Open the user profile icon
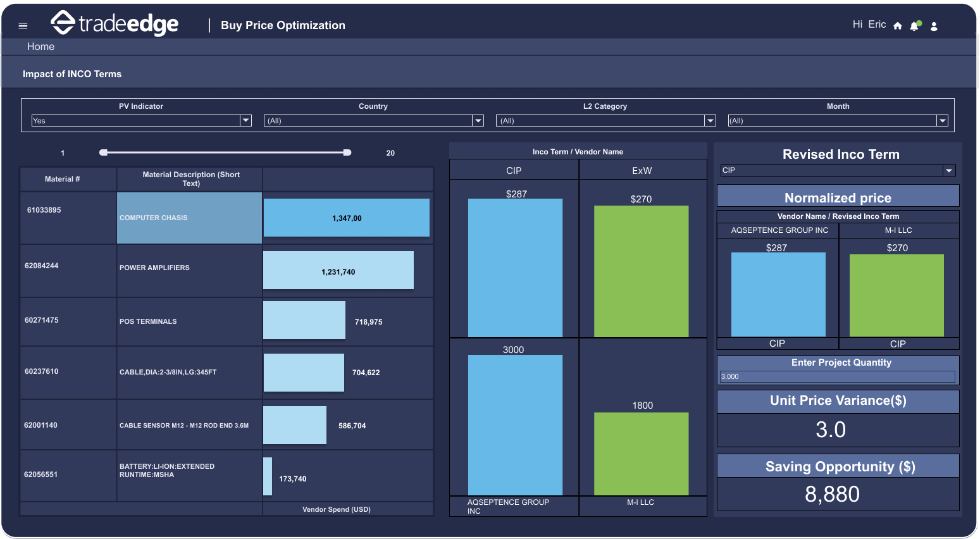This screenshot has width=980, height=539. pyautogui.click(x=934, y=26)
